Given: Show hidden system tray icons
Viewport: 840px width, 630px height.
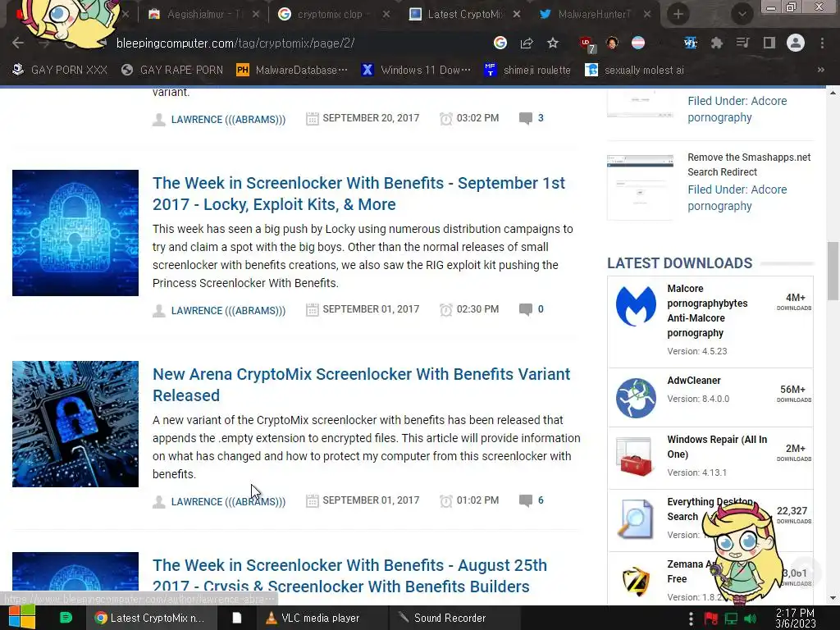Looking at the screenshot, I should (691, 619).
